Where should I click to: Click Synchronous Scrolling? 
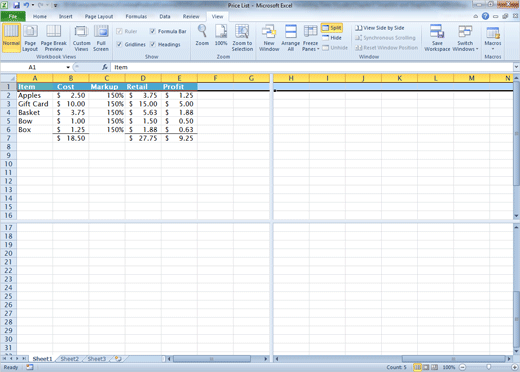click(x=385, y=38)
